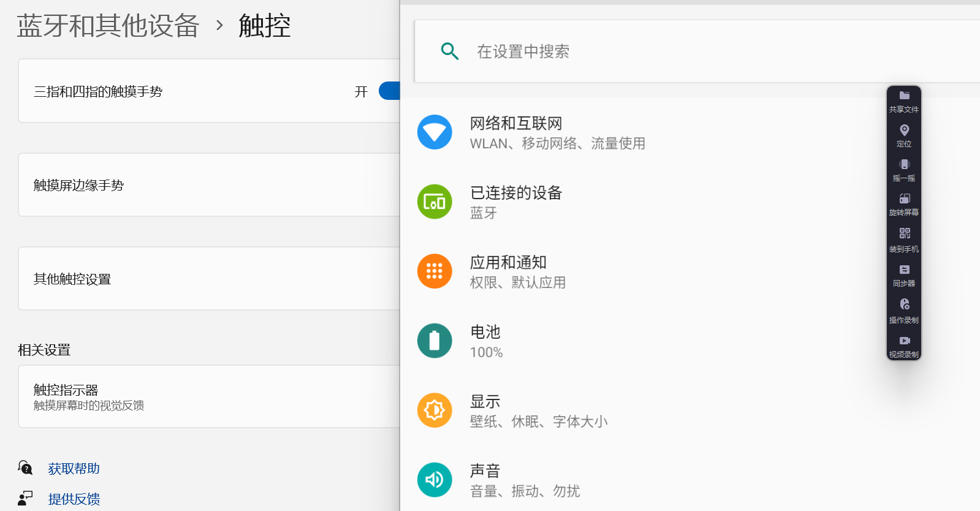
Task: Click the 定位 location pin icon
Action: 904,135
